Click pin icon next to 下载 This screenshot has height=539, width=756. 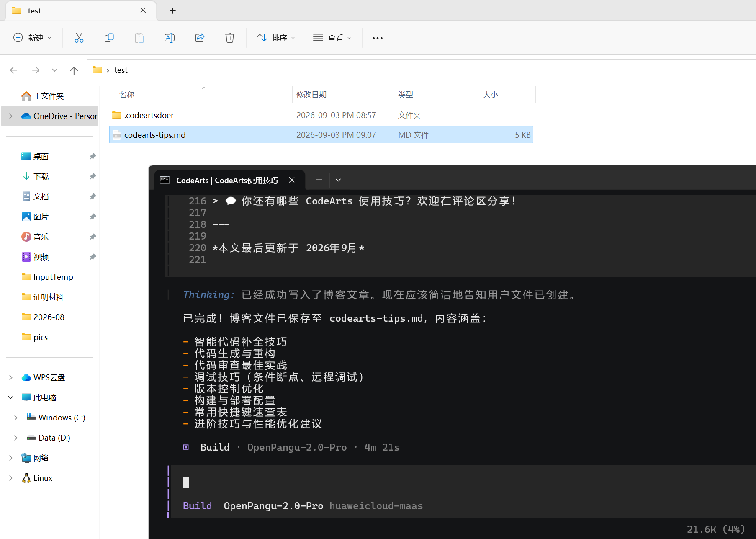[93, 176]
